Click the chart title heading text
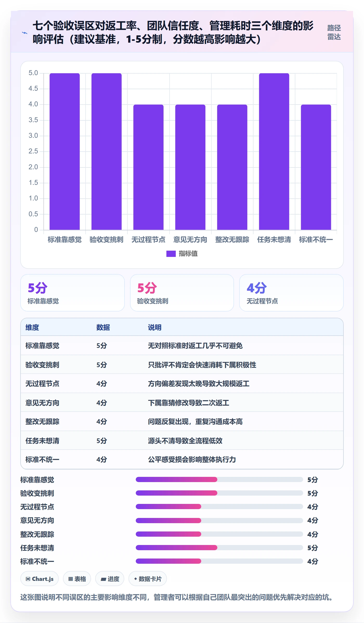Screen dimensions: 364x623 click(173, 32)
